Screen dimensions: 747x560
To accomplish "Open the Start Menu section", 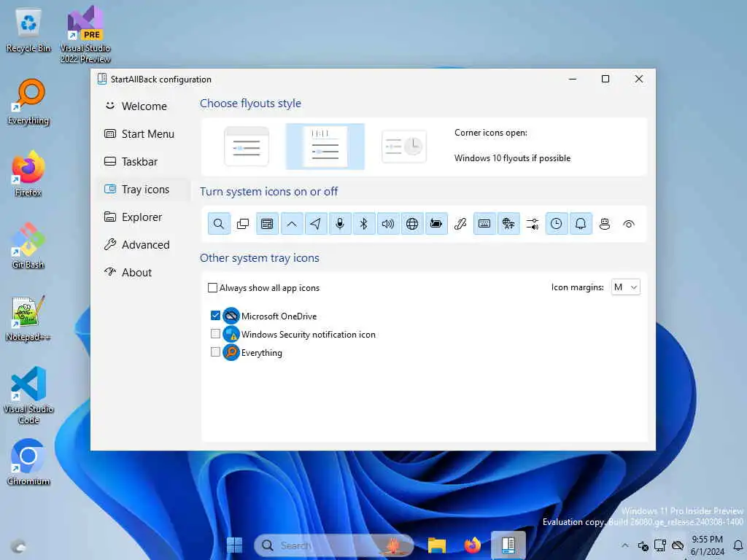I will point(143,134).
